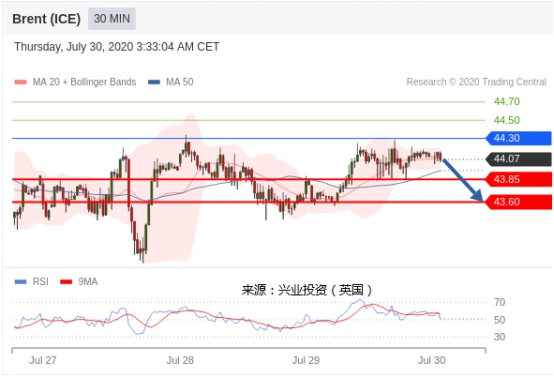Click the Research © 2020 Trading Central text

(x=476, y=82)
